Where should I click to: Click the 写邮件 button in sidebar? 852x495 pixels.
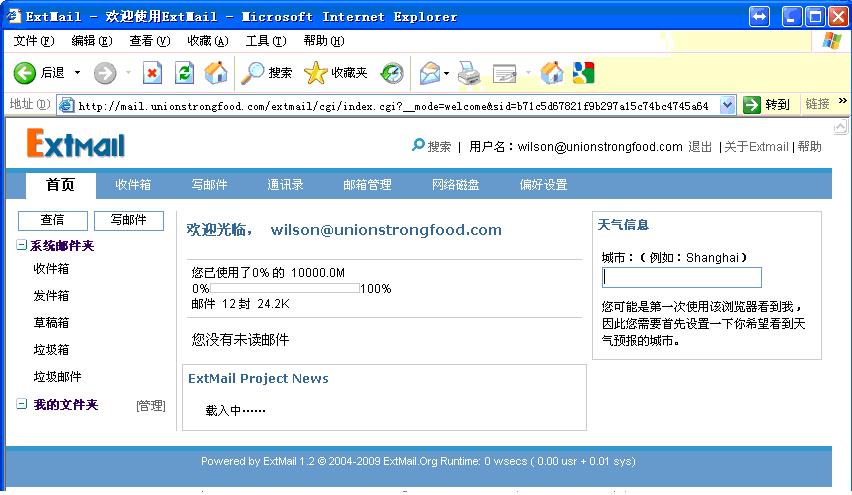pos(129,221)
